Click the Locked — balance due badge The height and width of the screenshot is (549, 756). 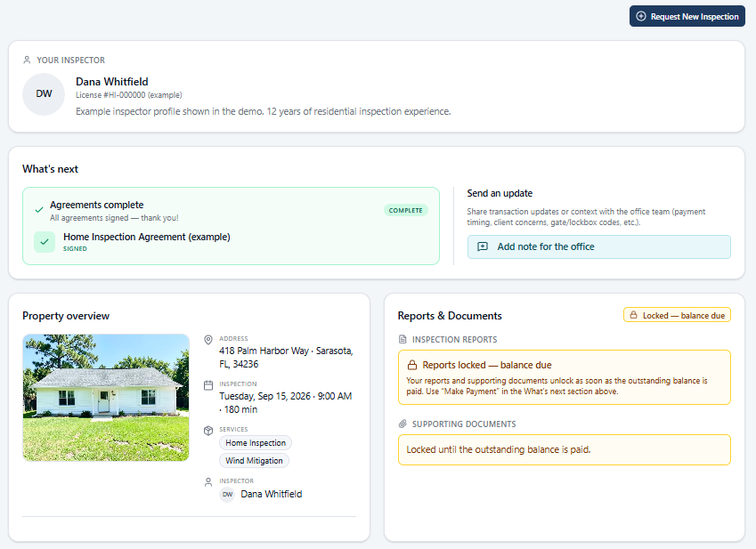point(677,316)
